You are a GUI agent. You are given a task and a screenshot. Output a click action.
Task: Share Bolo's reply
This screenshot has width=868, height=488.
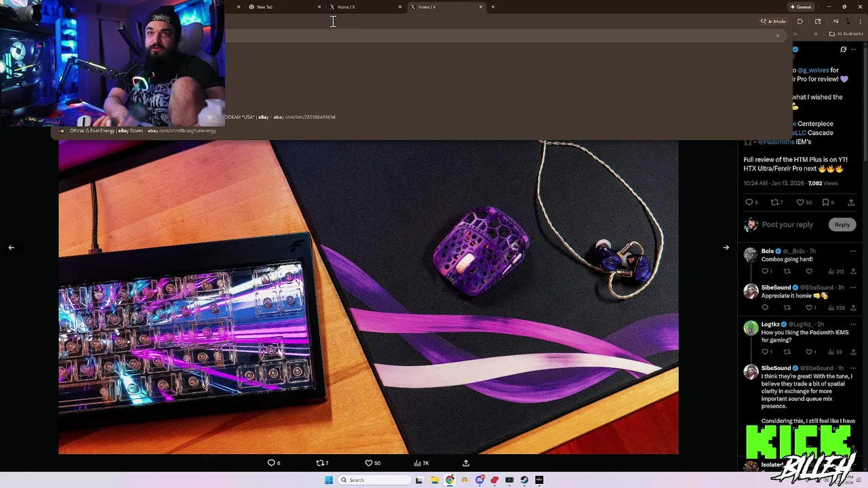point(853,271)
